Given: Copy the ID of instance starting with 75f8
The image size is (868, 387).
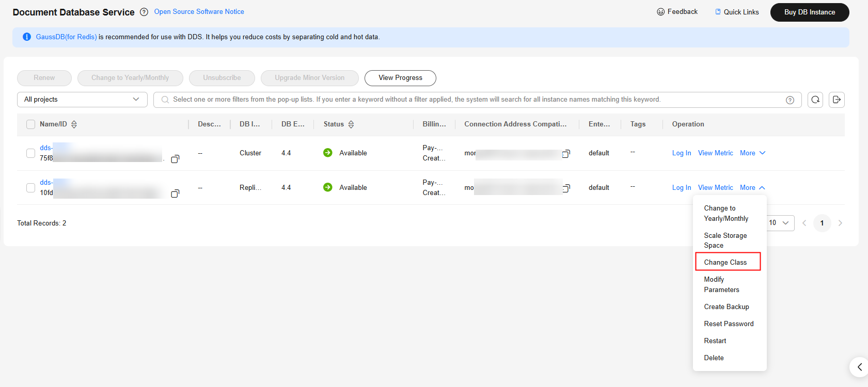Looking at the screenshot, I should point(175,159).
